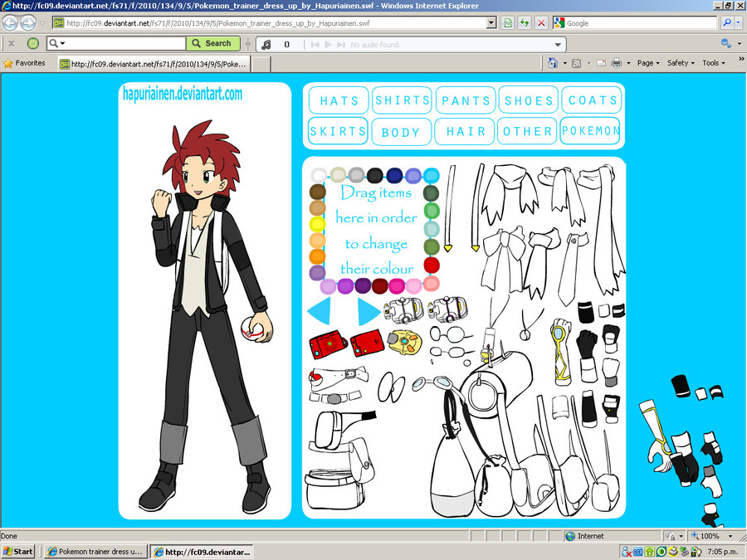Expand the 100% zoom level dropdown
Screen dimensions: 747x560
730,536
